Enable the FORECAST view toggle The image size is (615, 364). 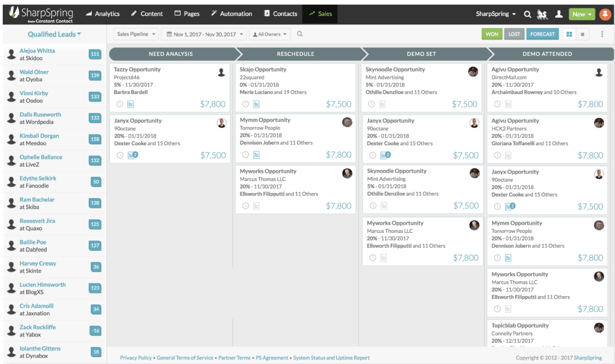coord(542,34)
